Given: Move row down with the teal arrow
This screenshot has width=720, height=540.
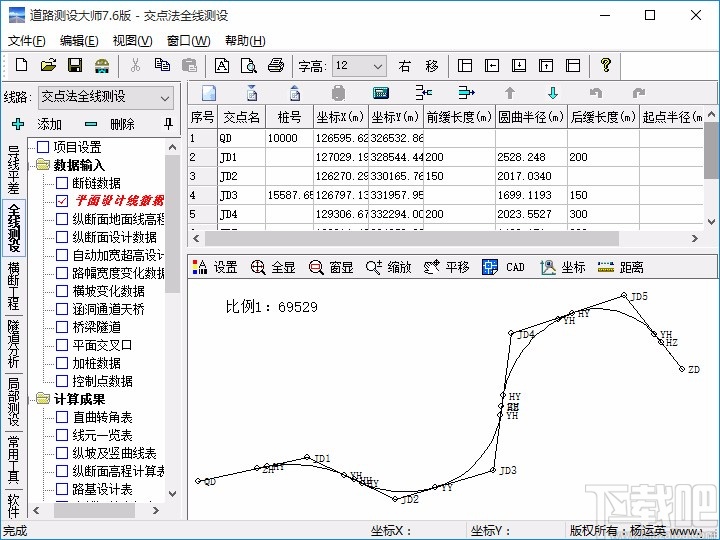Looking at the screenshot, I should (553, 93).
